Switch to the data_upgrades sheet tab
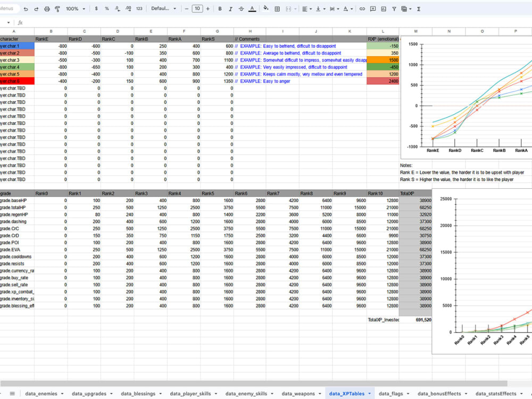532x399 pixels. point(89,394)
